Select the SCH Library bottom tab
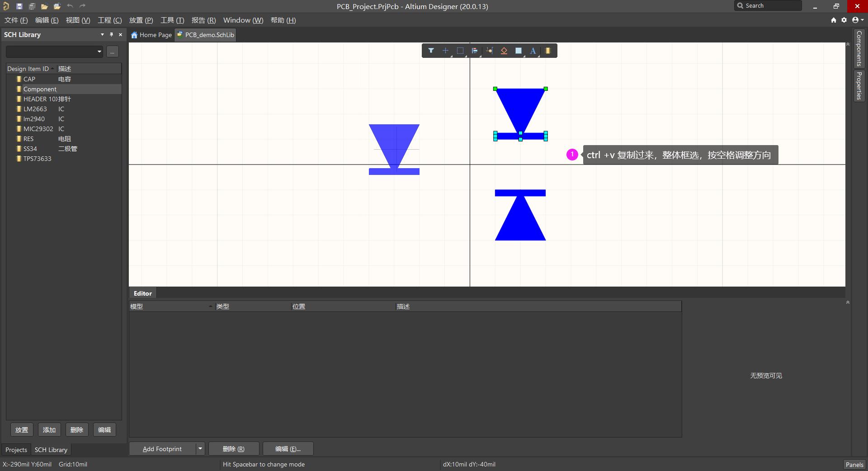 click(51, 450)
